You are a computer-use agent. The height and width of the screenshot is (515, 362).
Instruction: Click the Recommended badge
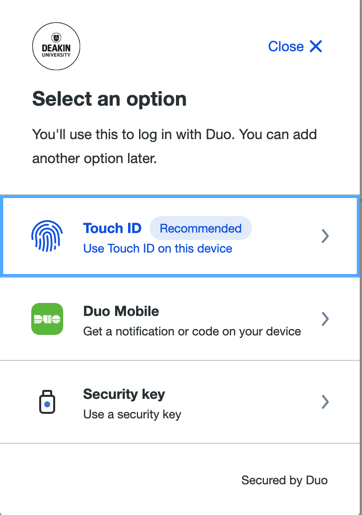[x=201, y=228]
